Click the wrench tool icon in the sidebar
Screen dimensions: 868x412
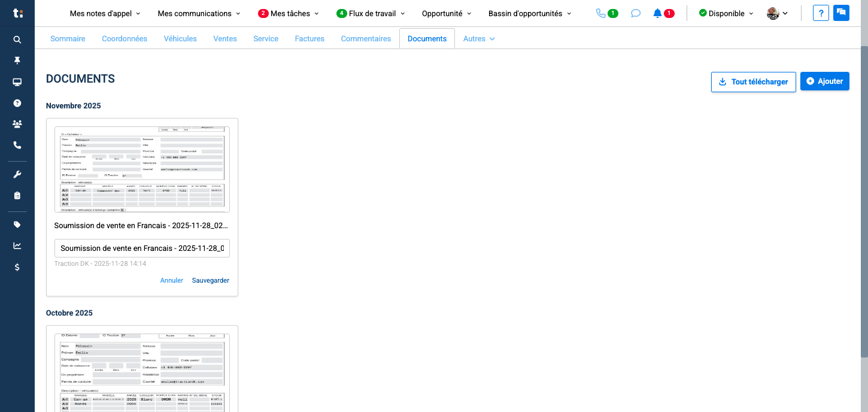[17, 174]
